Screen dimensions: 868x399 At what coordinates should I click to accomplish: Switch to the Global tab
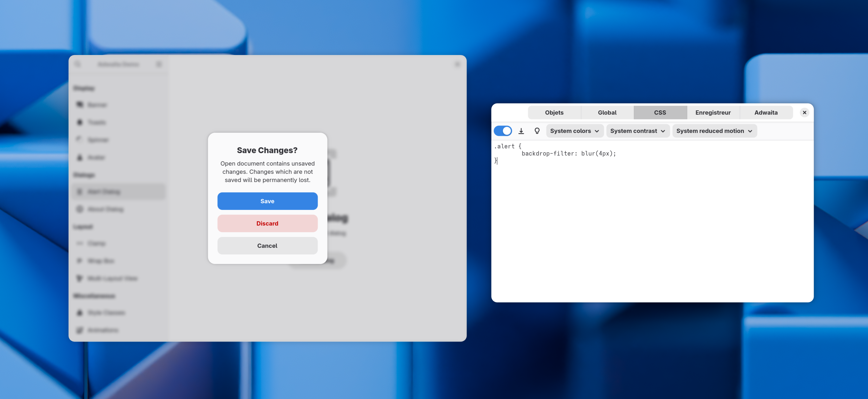(x=607, y=112)
